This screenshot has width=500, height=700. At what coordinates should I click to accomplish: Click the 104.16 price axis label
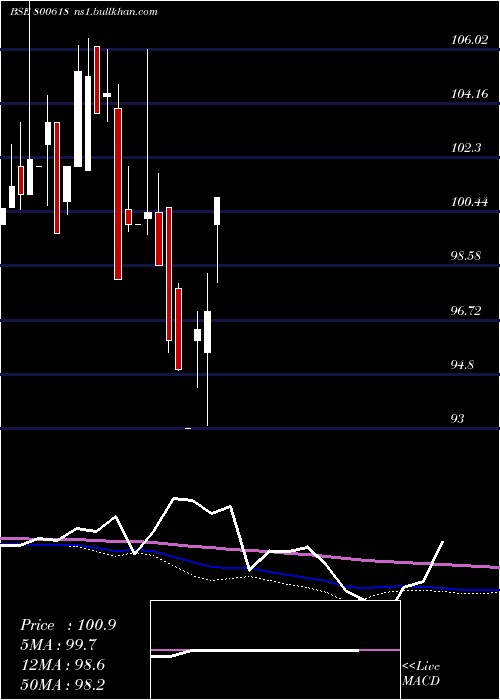coord(469,94)
